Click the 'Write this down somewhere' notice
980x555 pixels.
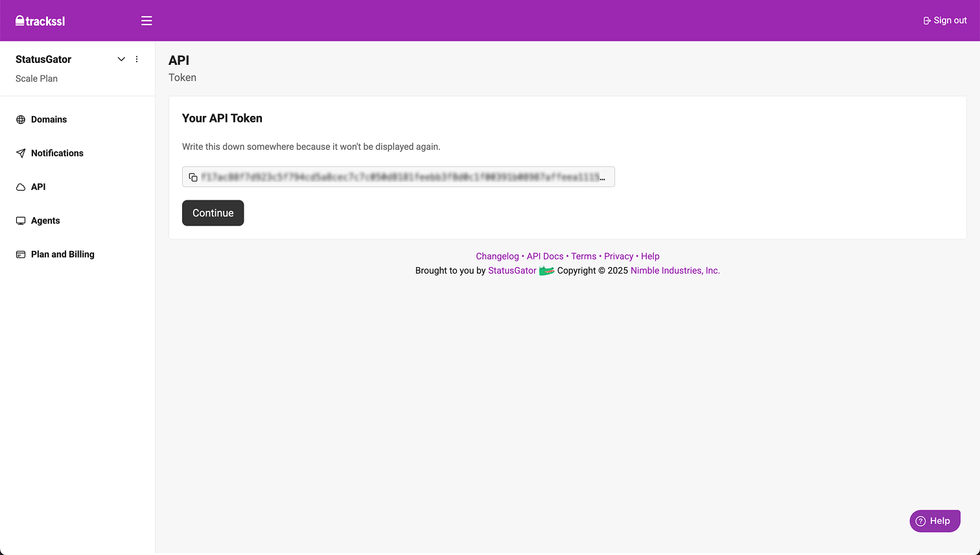(x=311, y=147)
